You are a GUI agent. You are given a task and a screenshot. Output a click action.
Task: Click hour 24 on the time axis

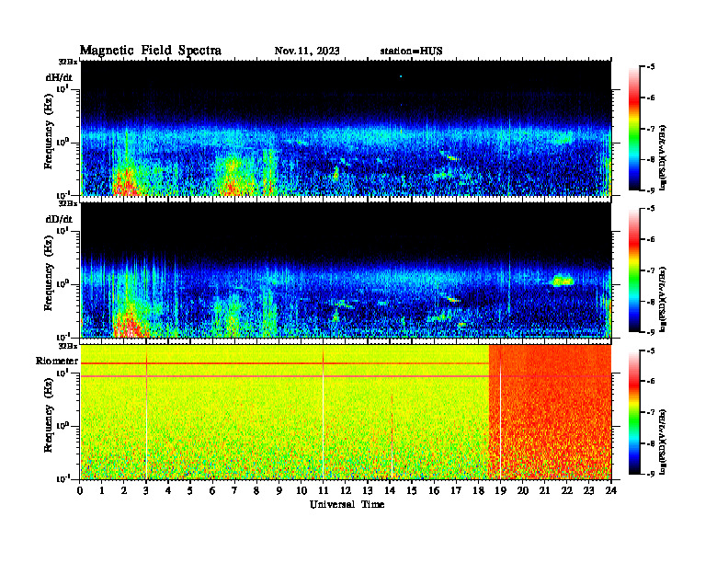pyautogui.click(x=611, y=490)
